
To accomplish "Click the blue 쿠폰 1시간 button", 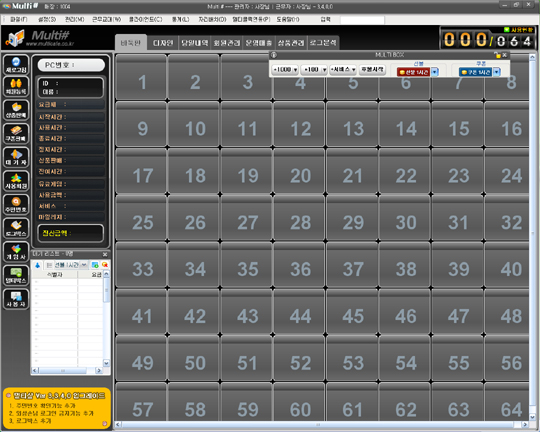I will (475, 72).
